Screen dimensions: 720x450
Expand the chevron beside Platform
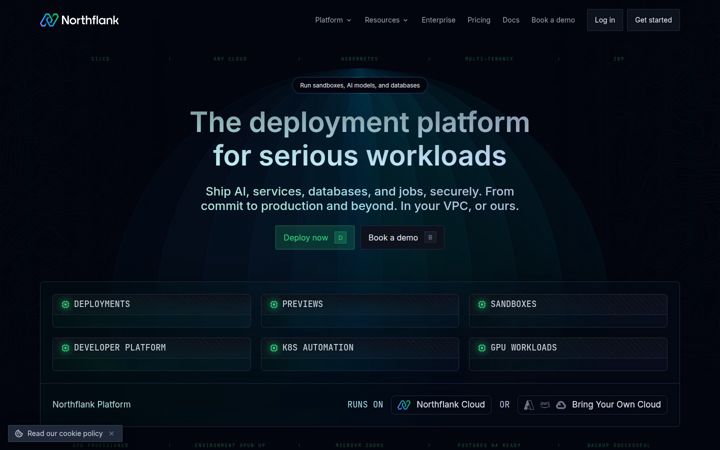pos(349,20)
